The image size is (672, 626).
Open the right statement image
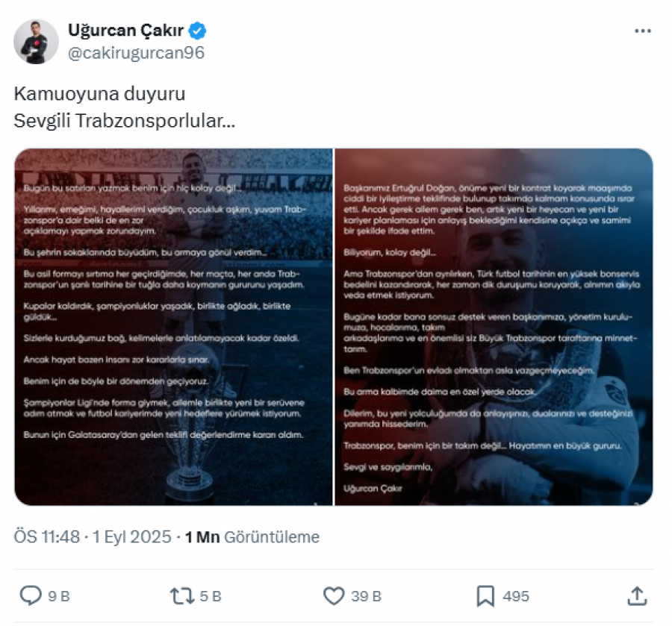pyautogui.click(x=494, y=327)
